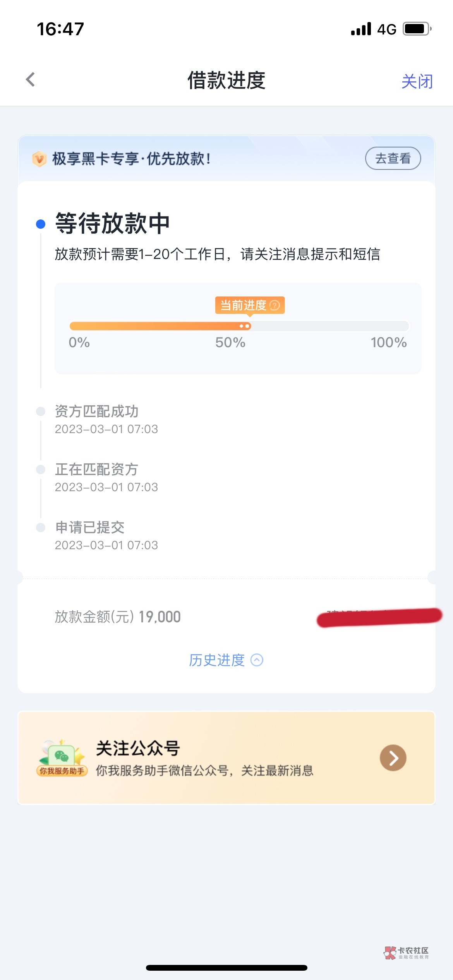Select the 资方匹配成功 timeline step

[97, 411]
